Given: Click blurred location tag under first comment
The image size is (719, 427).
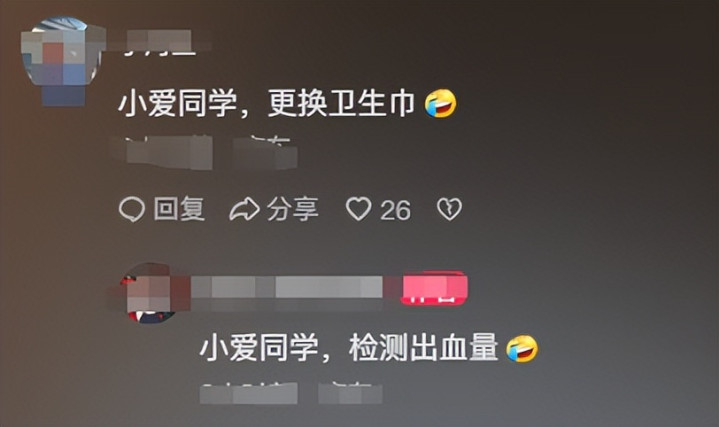Looking at the screenshot, I should (x=265, y=153).
